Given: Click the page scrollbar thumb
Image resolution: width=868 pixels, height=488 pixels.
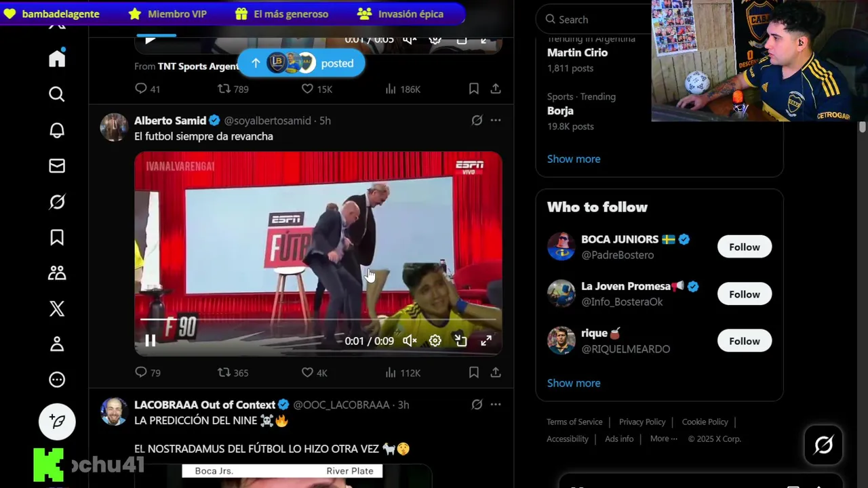Looking at the screenshot, I should point(863,127).
